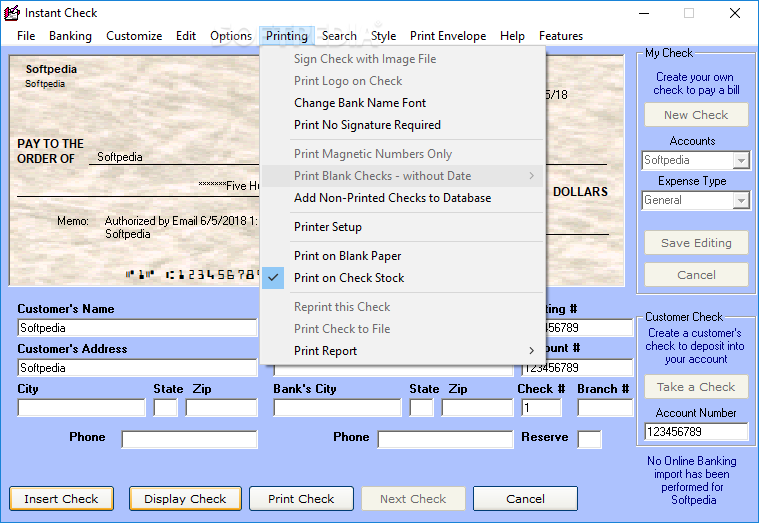Minimize the Instant Check window
759x523 pixels.
[644, 13]
